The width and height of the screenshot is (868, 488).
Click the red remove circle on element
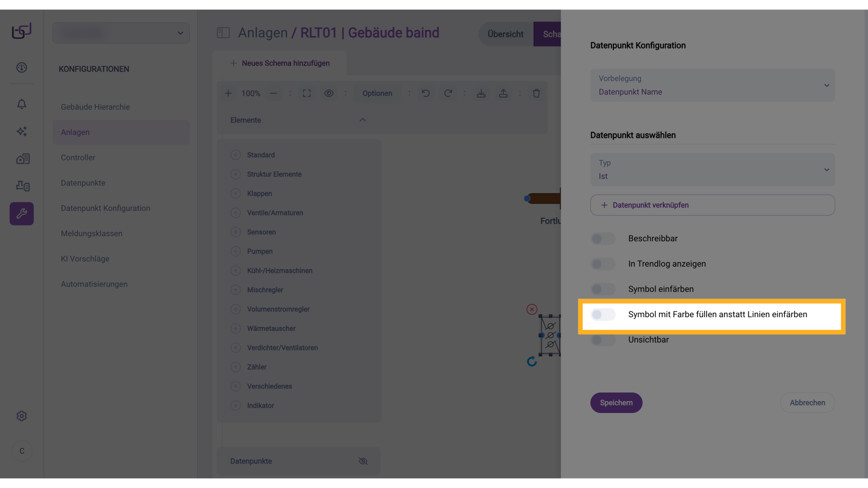(532, 309)
